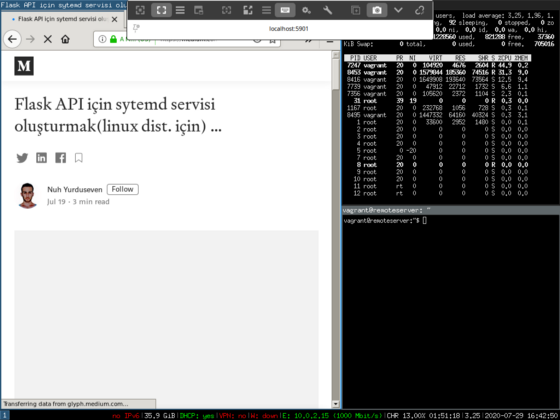The width and height of the screenshot is (560, 420).
Task: Click Nuh Yurduseven's avatar picture
Action: [28, 195]
